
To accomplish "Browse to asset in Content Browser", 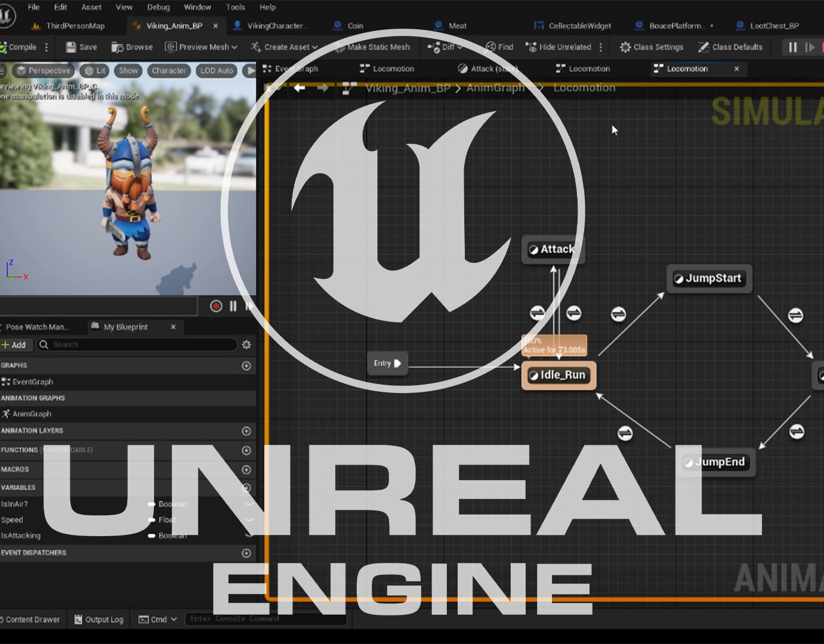I will [132, 47].
